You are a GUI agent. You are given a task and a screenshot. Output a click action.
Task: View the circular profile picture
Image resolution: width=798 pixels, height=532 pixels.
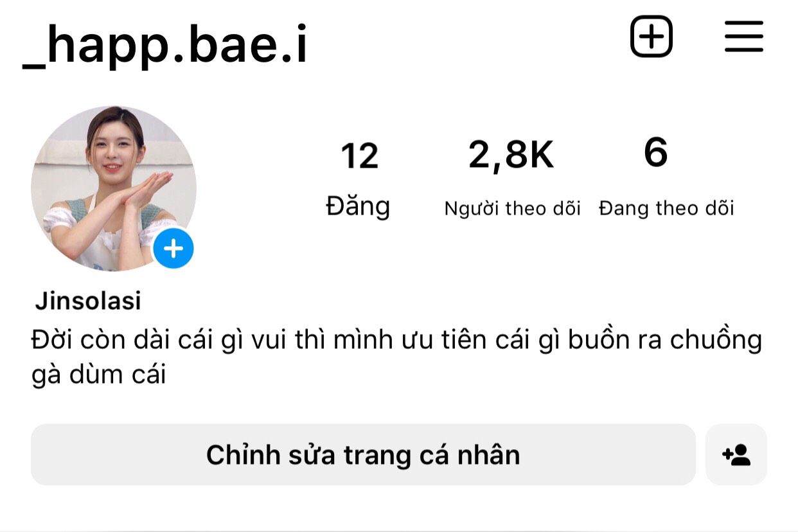pyautogui.click(x=114, y=188)
